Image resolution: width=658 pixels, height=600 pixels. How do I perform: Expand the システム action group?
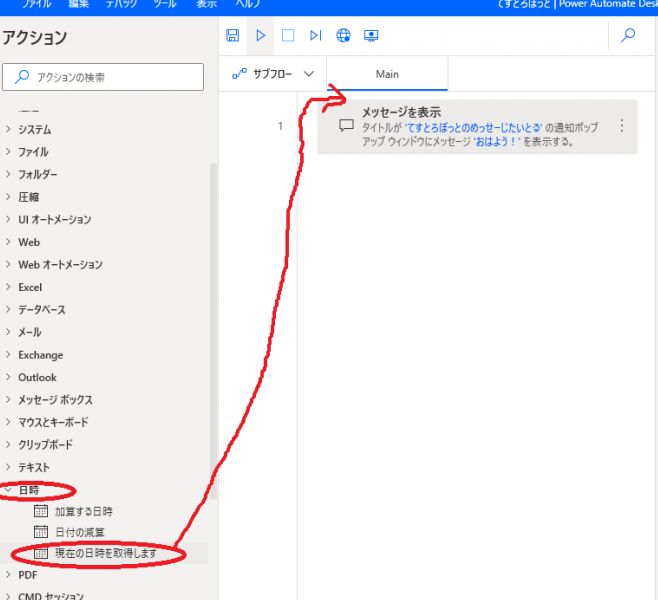click(x=34, y=130)
